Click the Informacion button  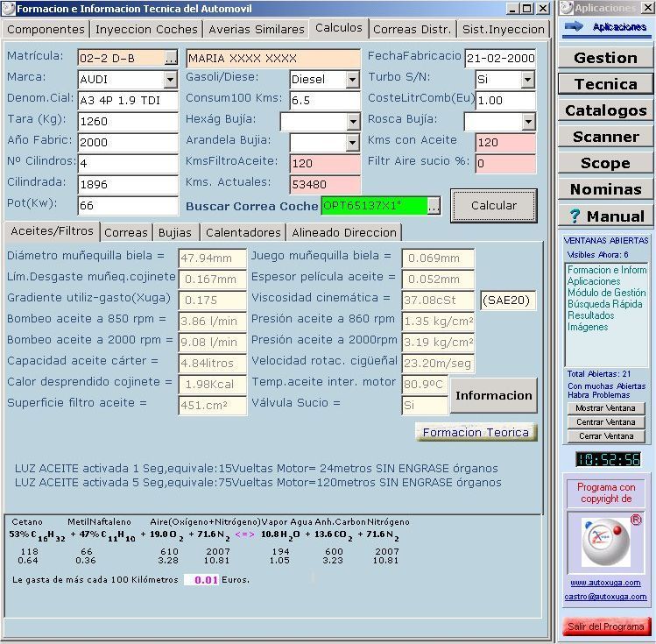tap(494, 395)
